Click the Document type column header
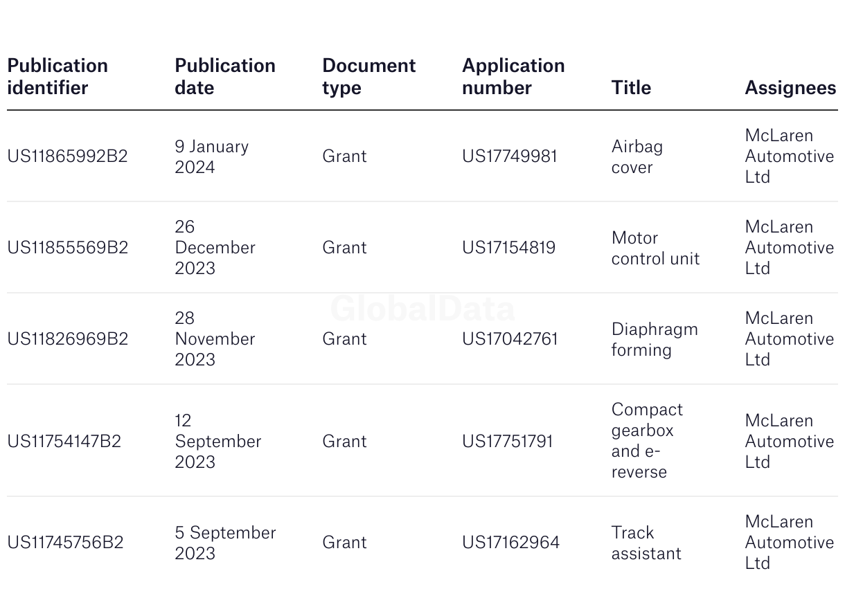This screenshot has height=616, width=845. coord(369,77)
